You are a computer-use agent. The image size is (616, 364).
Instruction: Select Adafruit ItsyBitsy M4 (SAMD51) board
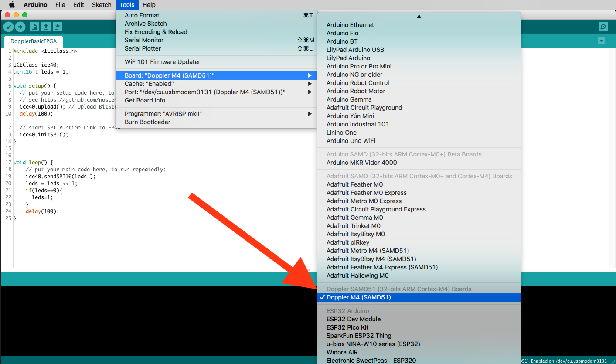click(419, 259)
